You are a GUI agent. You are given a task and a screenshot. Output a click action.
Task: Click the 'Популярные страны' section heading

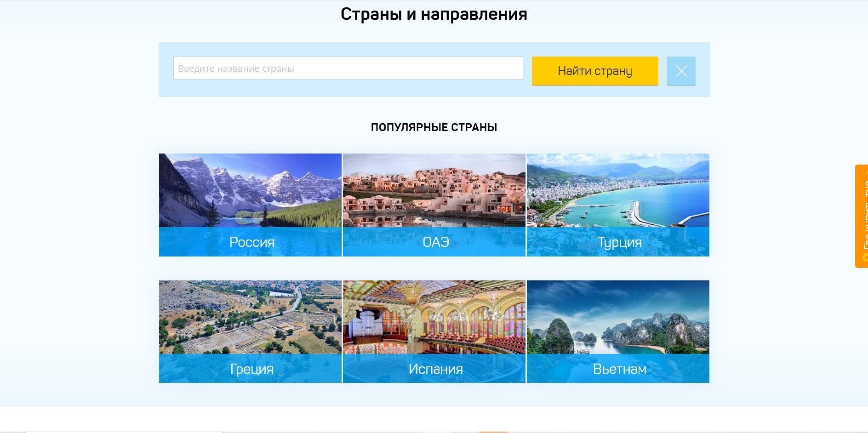pos(434,127)
